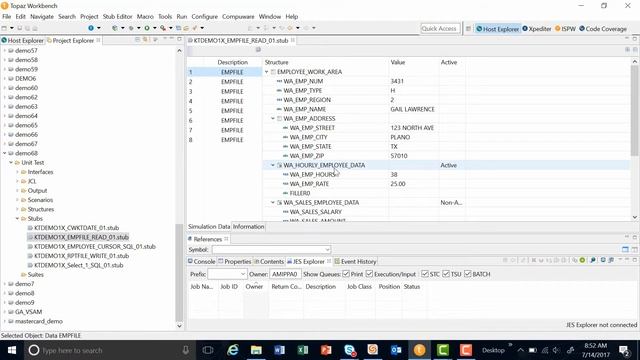Image resolution: width=640 pixels, height=360 pixels.
Task: Switch to the Properties tab
Action: click(x=235, y=261)
